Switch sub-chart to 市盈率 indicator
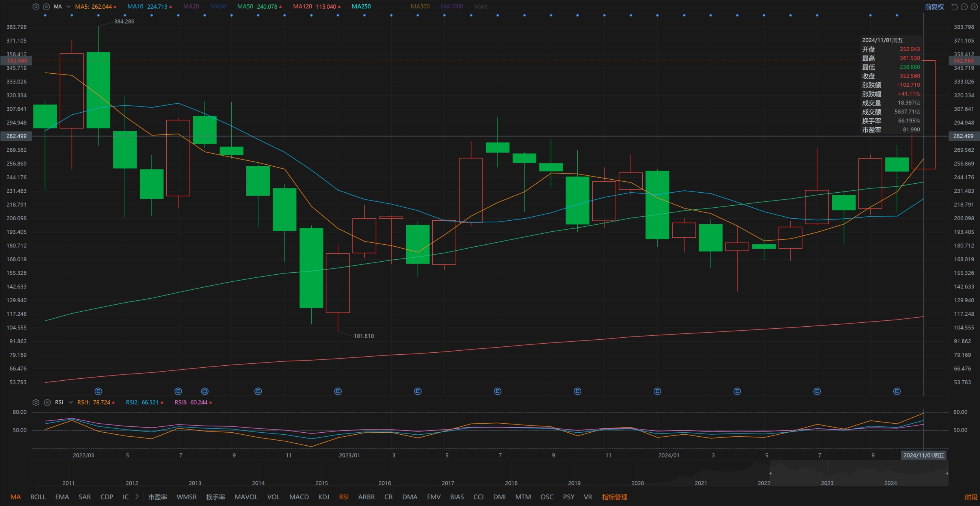 pyautogui.click(x=158, y=497)
